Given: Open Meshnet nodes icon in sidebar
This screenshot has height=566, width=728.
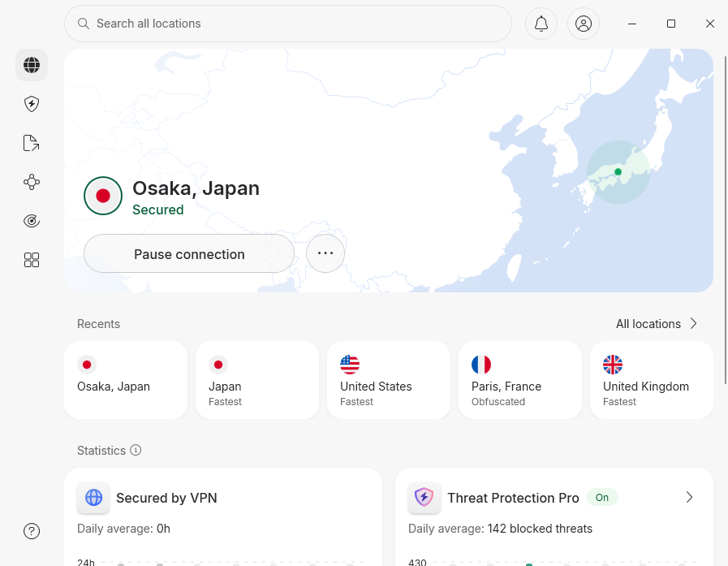Looking at the screenshot, I should pyautogui.click(x=32, y=182).
